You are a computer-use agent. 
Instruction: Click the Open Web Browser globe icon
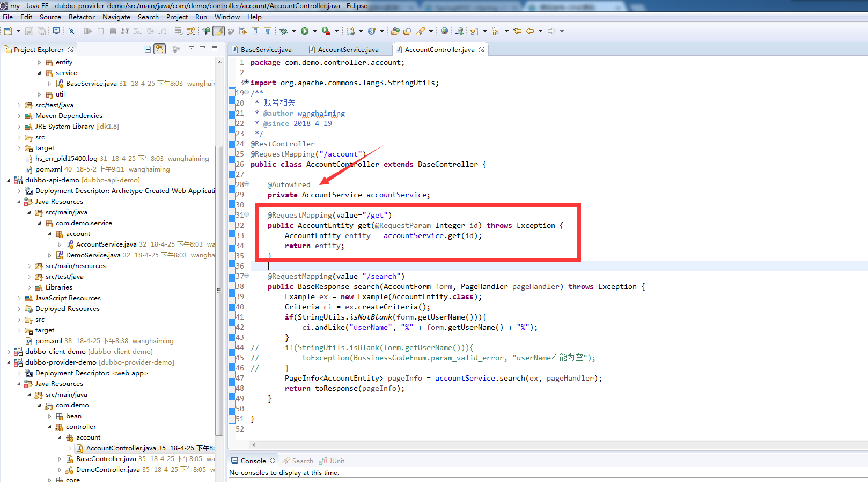coord(444,31)
